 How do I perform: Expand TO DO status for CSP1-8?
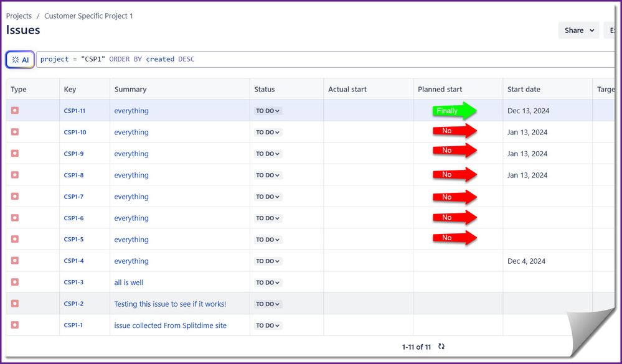[x=268, y=175]
